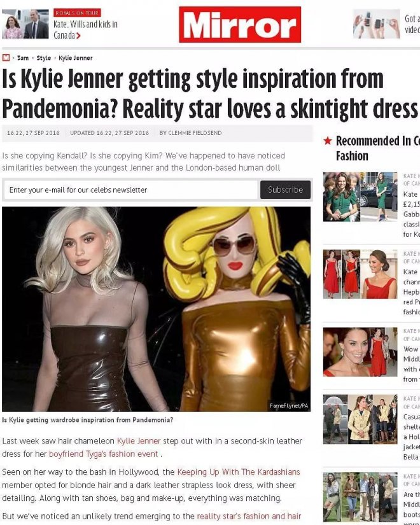Open the Kate green dress thumbnail
Viewport: 420px width, 525px height.
[360, 197]
